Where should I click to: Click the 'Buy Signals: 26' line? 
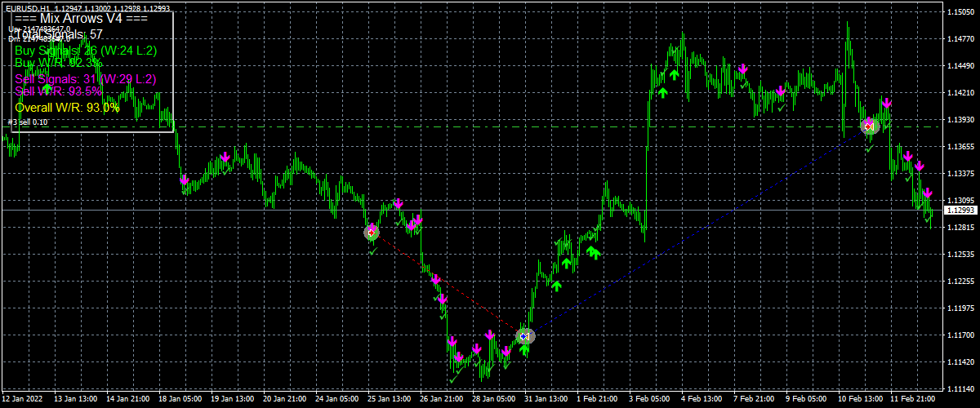click(86, 51)
